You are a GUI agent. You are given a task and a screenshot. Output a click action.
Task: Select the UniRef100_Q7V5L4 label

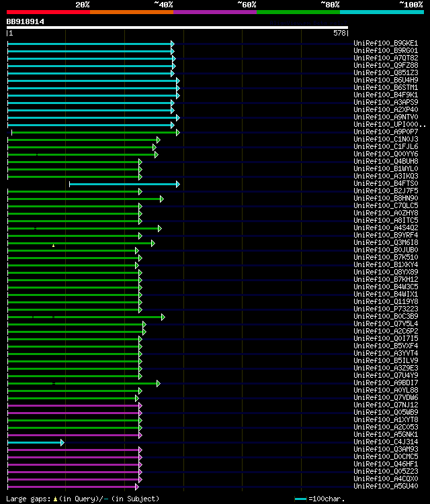[x=386, y=324]
